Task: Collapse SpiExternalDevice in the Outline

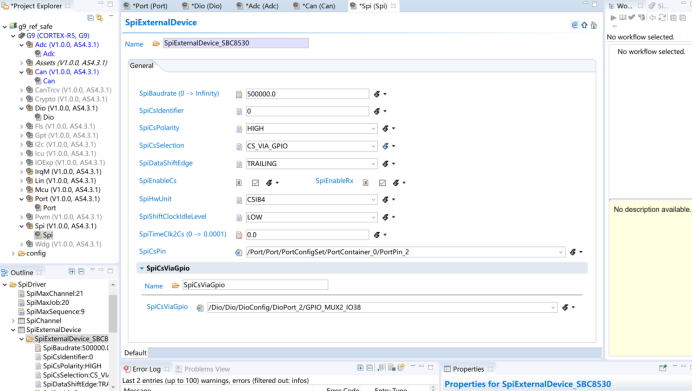Action: (x=13, y=330)
